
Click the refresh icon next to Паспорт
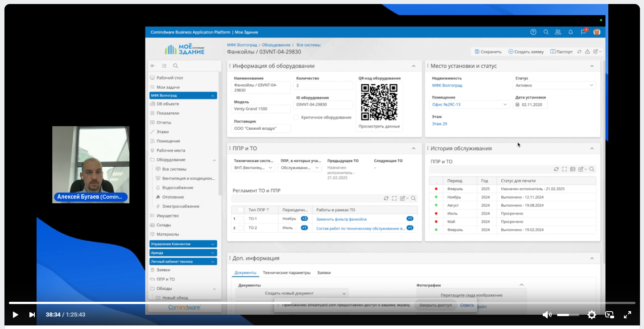579,52
